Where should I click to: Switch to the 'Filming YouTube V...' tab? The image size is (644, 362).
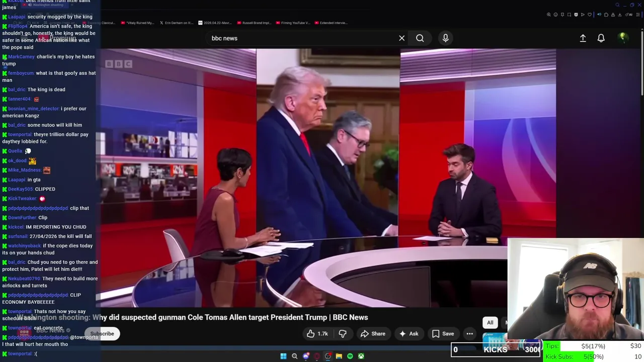(x=293, y=23)
